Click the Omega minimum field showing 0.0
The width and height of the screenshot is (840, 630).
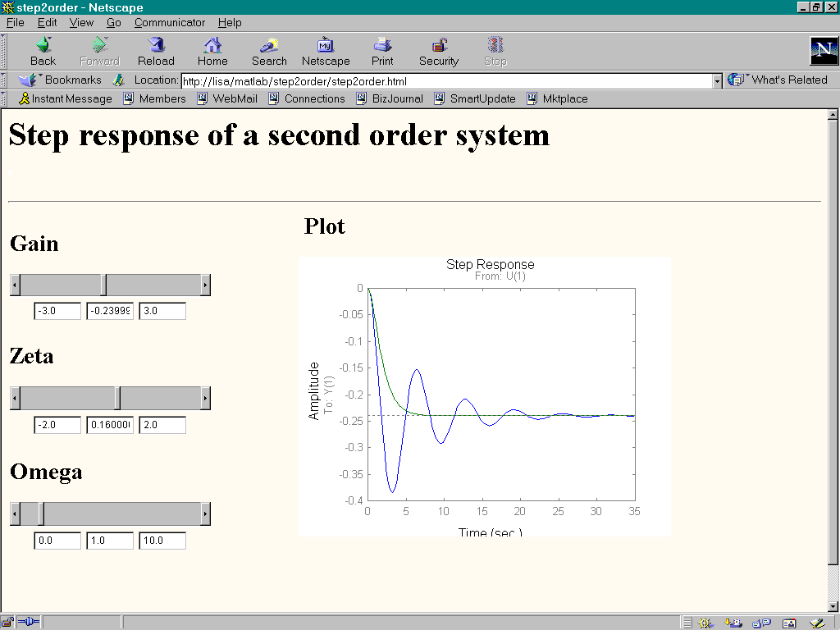(57, 541)
